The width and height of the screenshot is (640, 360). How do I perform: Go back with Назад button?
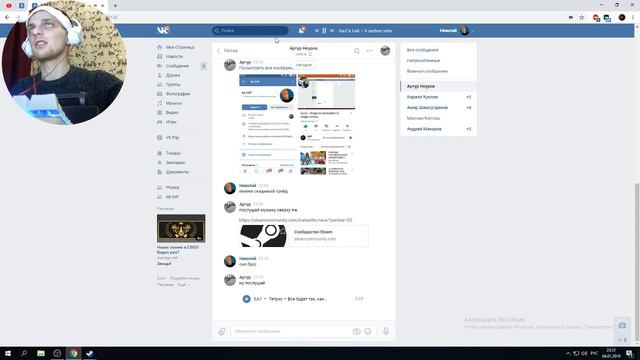227,51
